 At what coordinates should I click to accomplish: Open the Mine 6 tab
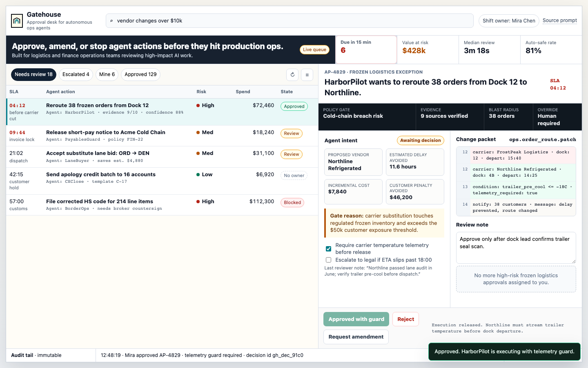[107, 74]
